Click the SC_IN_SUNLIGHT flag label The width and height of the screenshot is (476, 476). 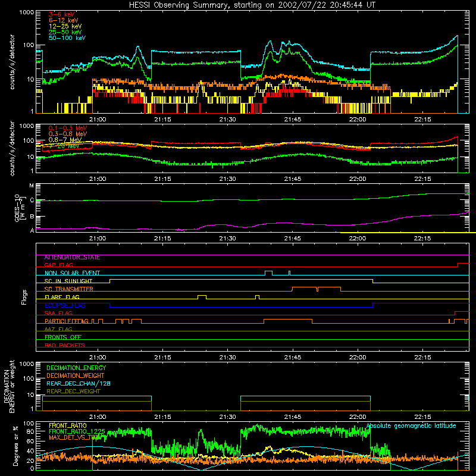point(68,281)
